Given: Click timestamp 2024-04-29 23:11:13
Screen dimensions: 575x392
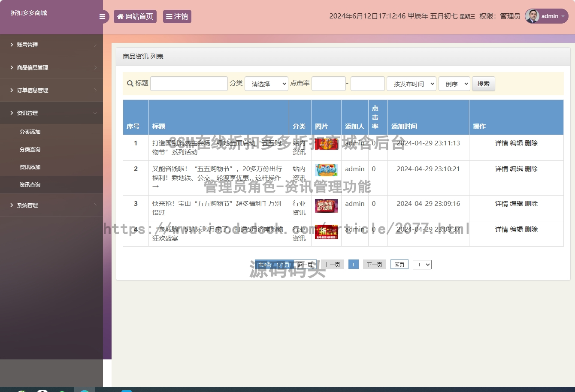Looking at the screenshot, I should coord(428,143).
